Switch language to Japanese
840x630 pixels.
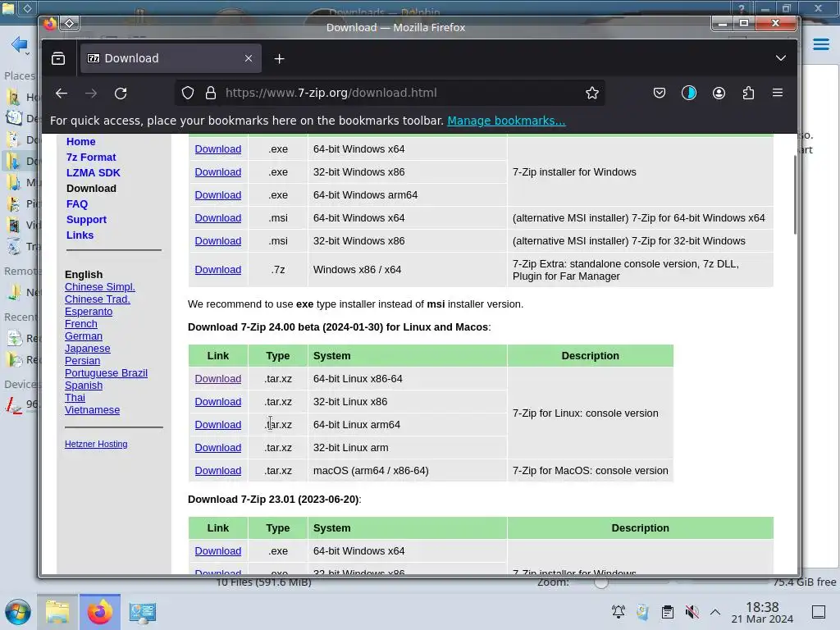(x=87, y=348)
